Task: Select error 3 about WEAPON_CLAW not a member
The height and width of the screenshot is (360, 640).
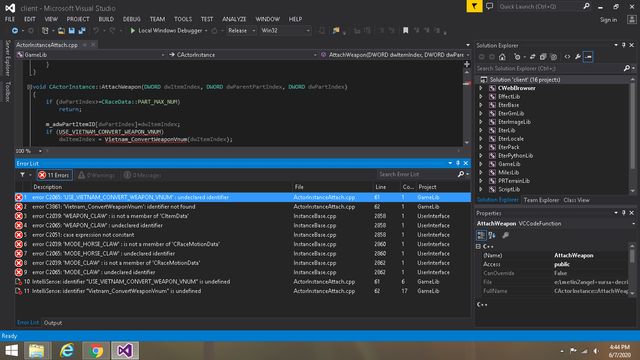Action: pyautogui.click(x=242, y=216)
